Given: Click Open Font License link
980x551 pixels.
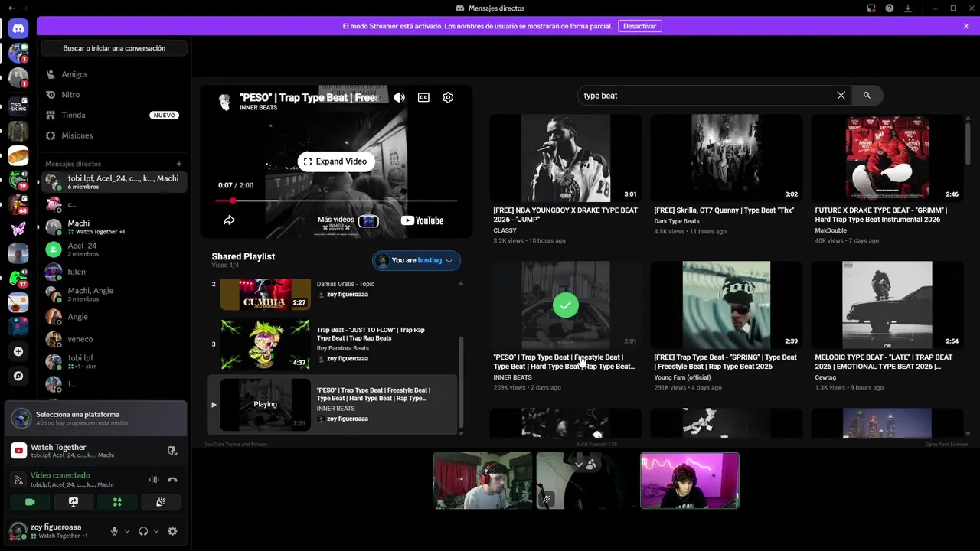Looking at the screenshot, I should [x=946, y=444].
